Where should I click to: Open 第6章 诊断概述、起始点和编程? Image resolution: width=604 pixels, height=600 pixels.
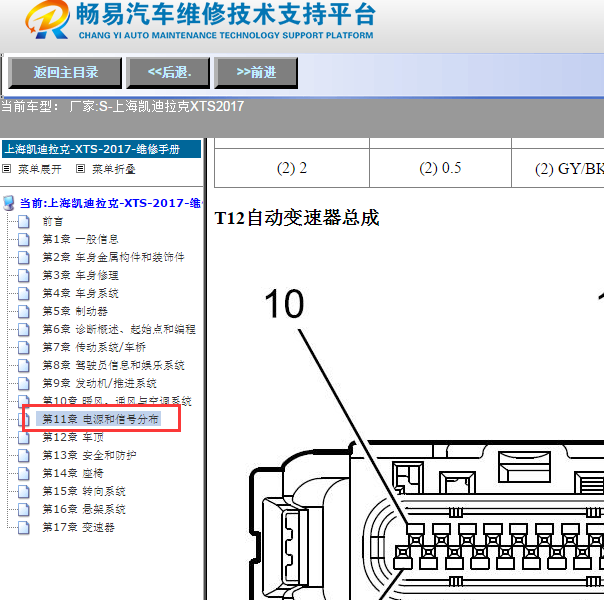point(119,329)
